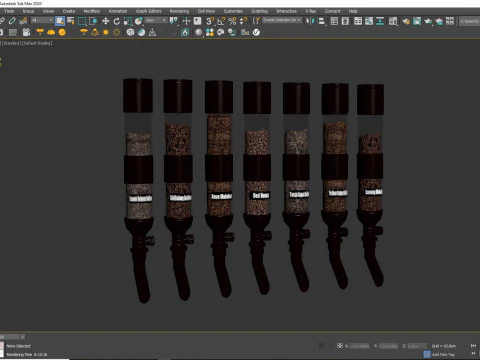Open the Curve Editor
The width and height of the screenshot is (480, 360).
[369, 21]
